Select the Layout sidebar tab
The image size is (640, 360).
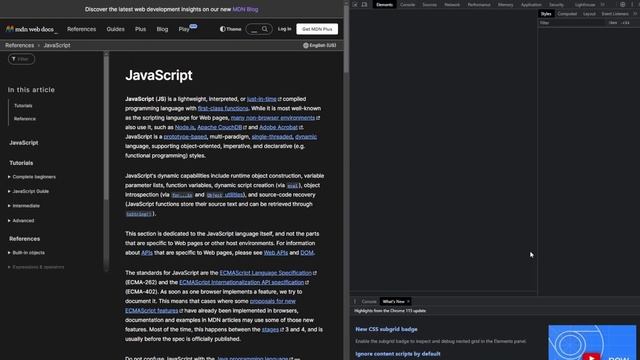coord(589,14)
